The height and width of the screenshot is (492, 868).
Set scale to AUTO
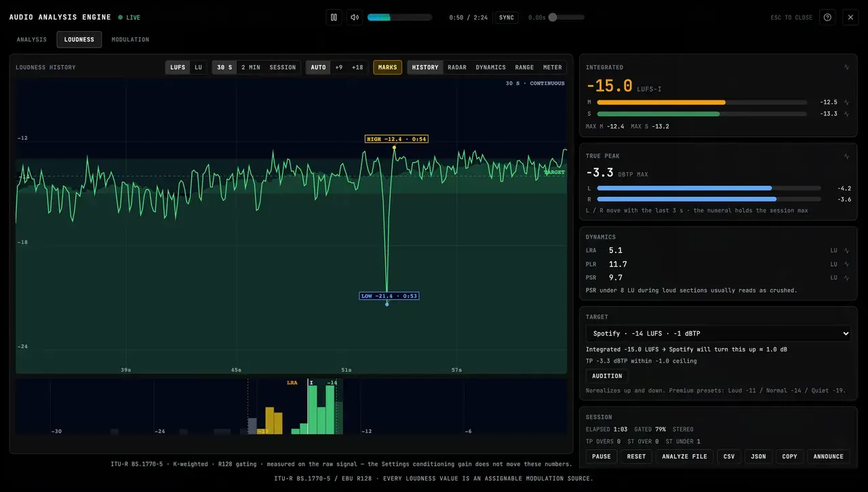(x=318, y=67)
